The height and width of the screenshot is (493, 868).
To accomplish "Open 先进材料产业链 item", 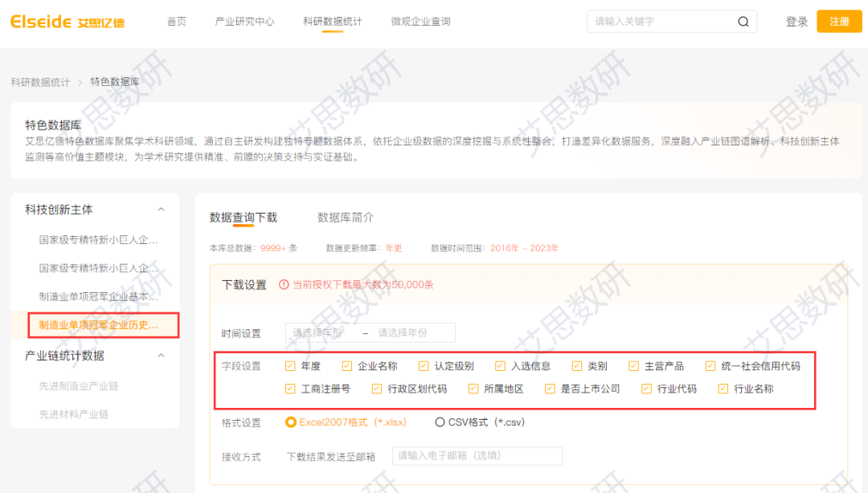I will (x=74, y=414).
